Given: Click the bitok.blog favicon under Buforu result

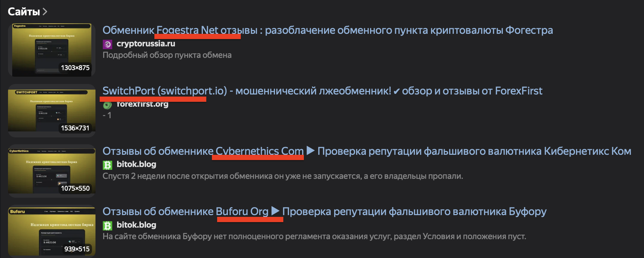Looking at the screenshot, I should tap(107, 225).
